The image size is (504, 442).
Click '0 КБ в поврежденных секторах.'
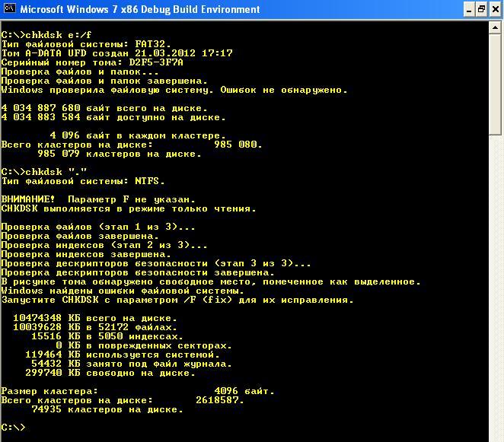coord(144,345)
